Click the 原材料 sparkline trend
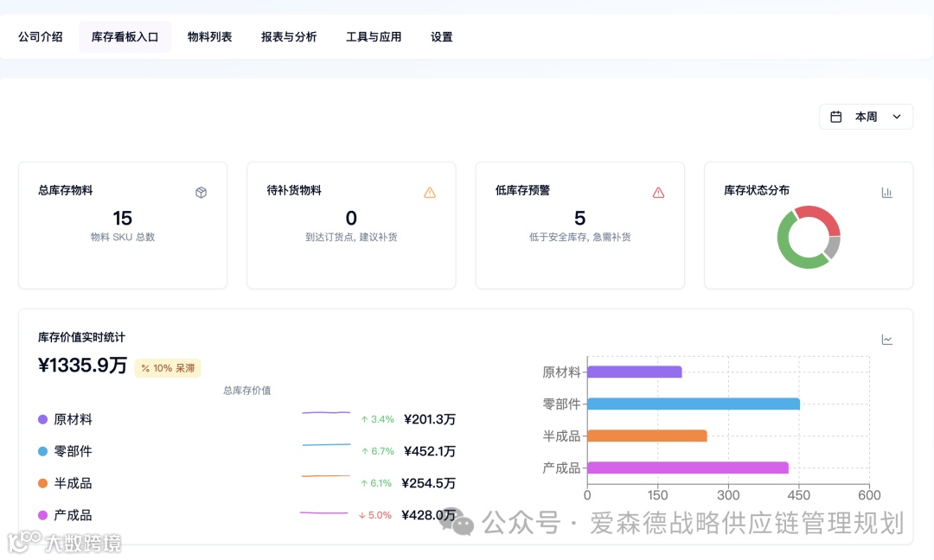934x560 pixels. click(326, 412)
